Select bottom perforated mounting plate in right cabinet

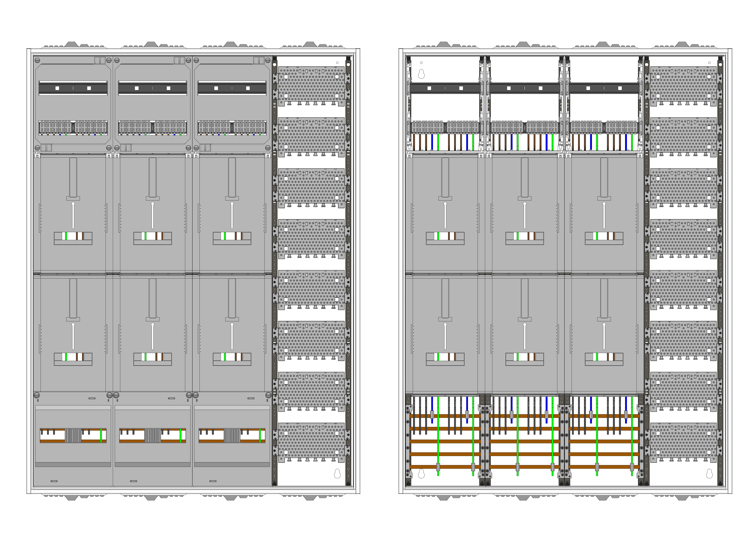click(x=684, y=442)
